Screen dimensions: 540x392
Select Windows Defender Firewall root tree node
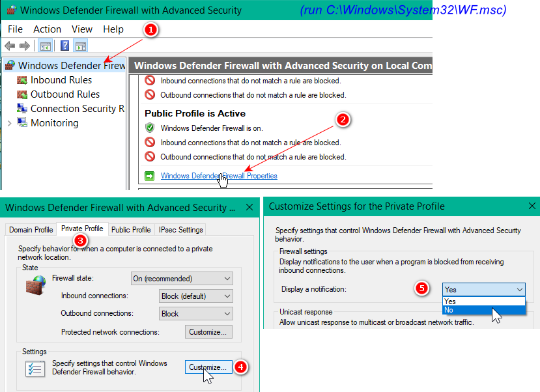72,65
